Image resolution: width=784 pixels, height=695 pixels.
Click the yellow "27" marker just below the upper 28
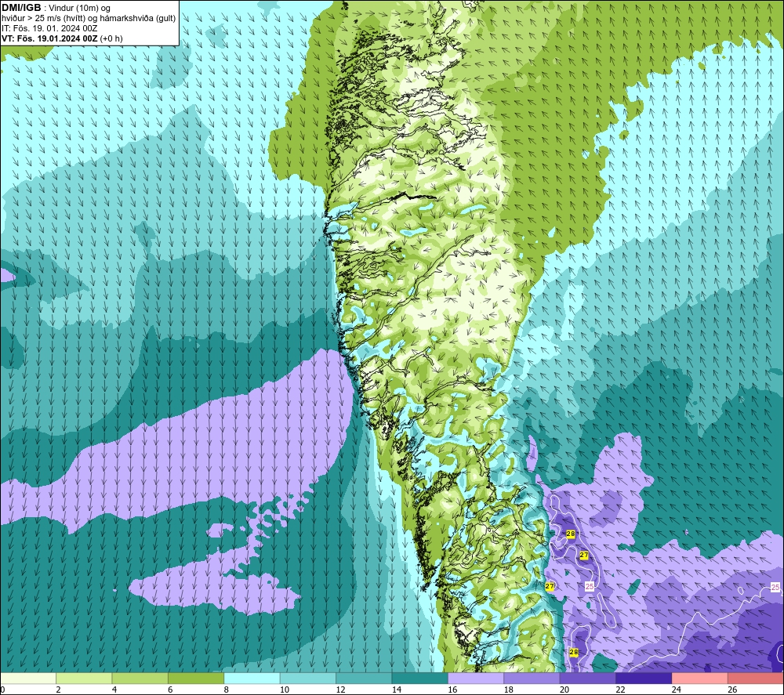point(584,555)
